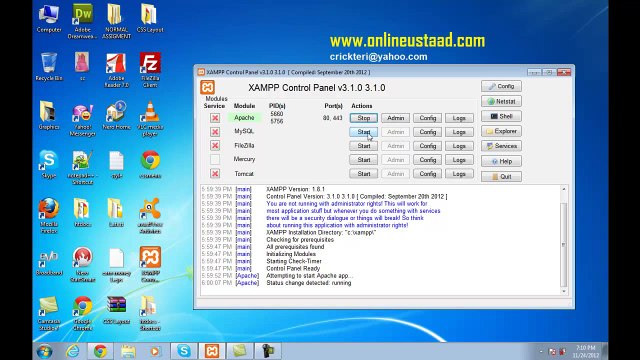Viewport: 640px width, 360px height.
Task: Click the 'Control Panel Ready' log line
Action: coord(293,269)
